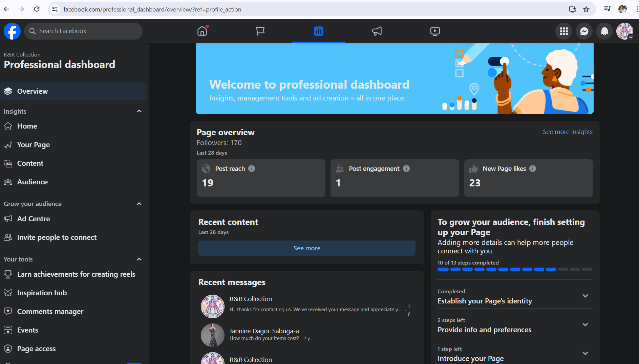
Task: View site information icon in address bar
Action: [55, 9]
